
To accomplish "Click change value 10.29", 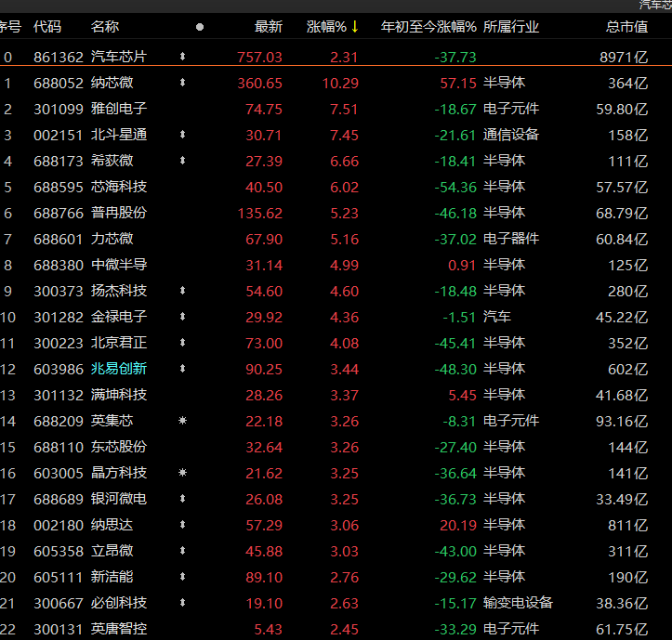I will coord(340,83).
